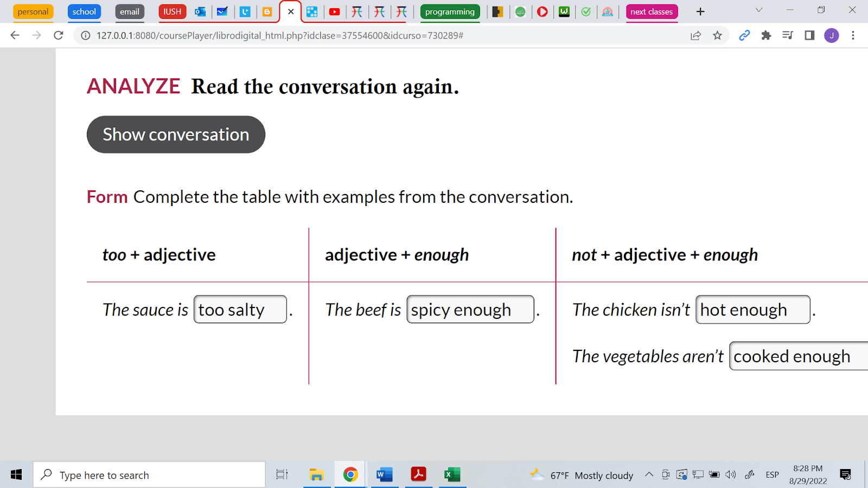Open the 'email' tab group
This screenshot has height=488, width=868.
(130, 12)
